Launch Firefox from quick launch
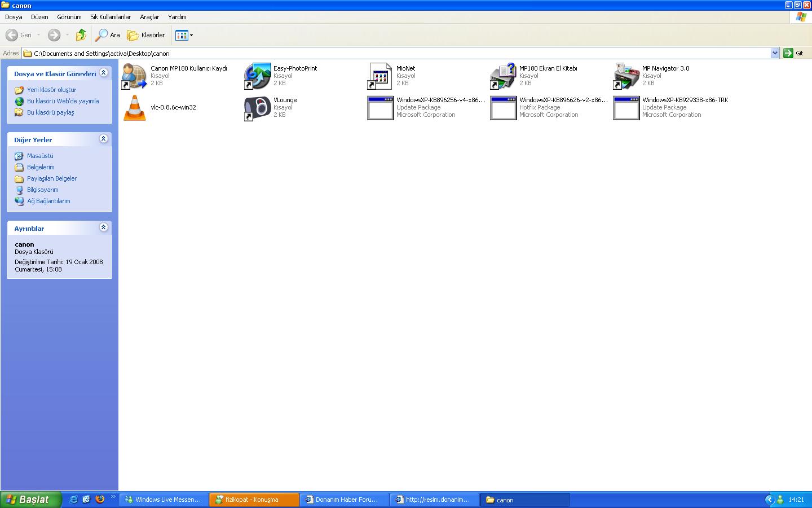The width and height of the screenshot is (812, 508). point(100,500)
